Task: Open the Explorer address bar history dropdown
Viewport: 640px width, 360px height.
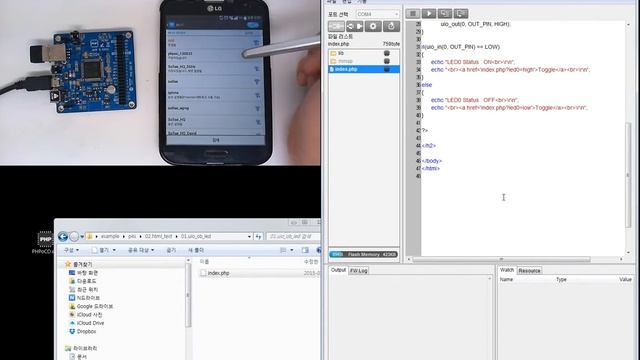Action: [249, 236]
